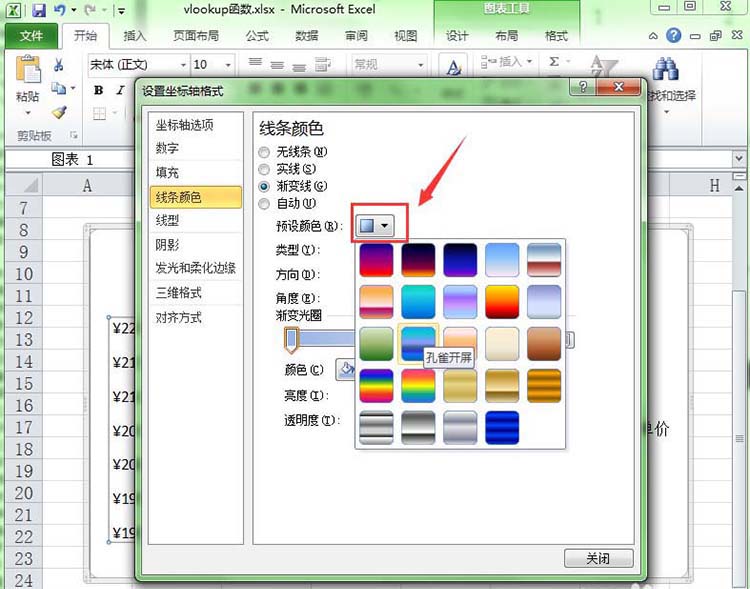The height and width of the screenshot is (589, 750).
Task: Click the Save icon in quick access toolbar
Action: [x=39, y=10]
